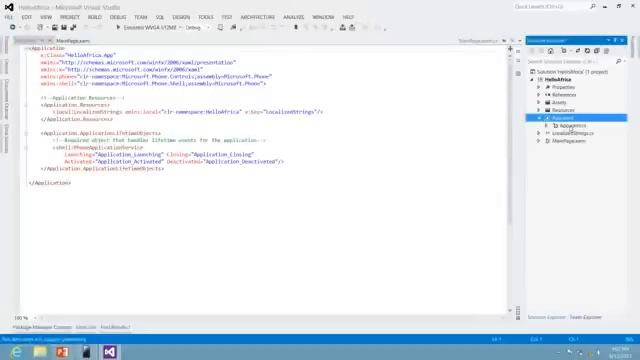Click the Pending Changes Filter icon in Solution Explorer

pyautogui.click(x=564, y=51)
